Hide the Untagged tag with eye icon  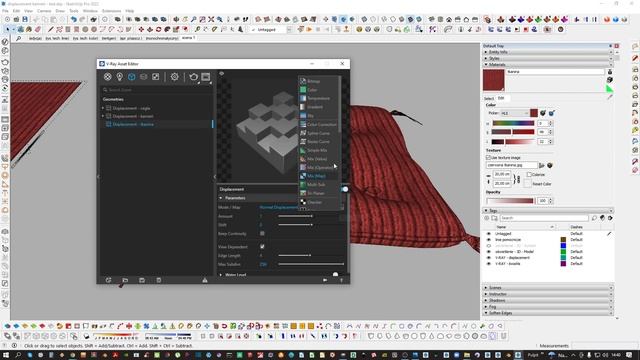tap(489, 234)
